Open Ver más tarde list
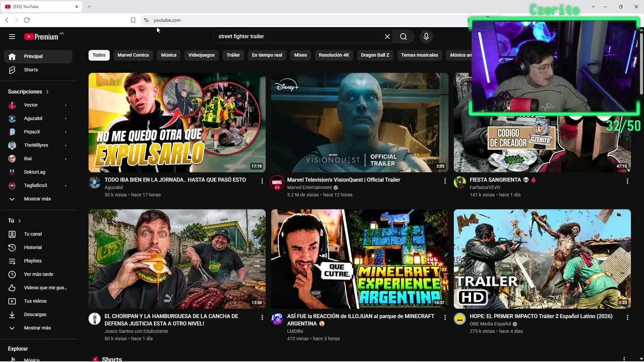This screenshot has width=644, height=362. (x=38, y=274)
